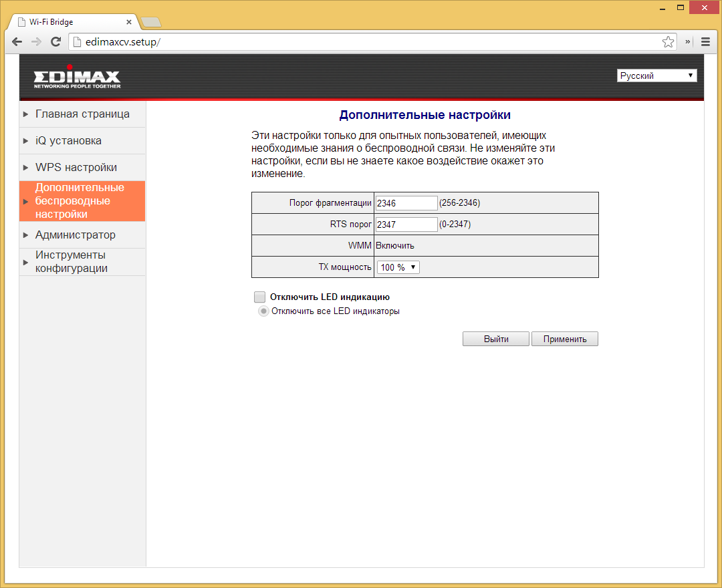The image size is (722, 588).
Task: Close the Wi-Fi Bridge tab
Action: (129, 21)
